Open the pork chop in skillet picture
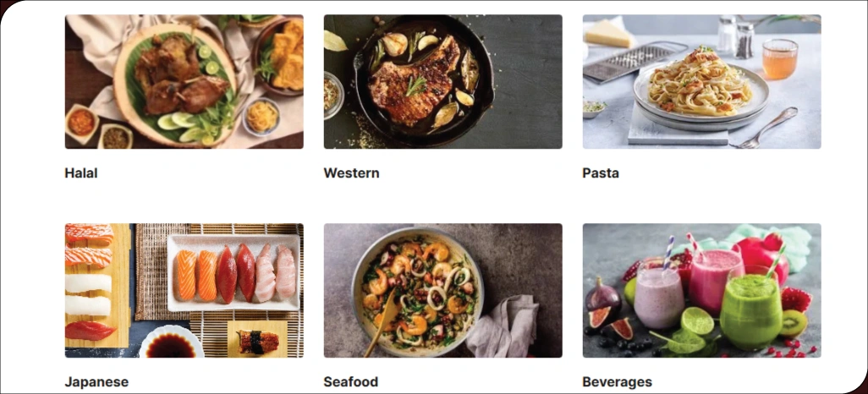The height and width of the screenshot is (394, 868). [442, 81]
